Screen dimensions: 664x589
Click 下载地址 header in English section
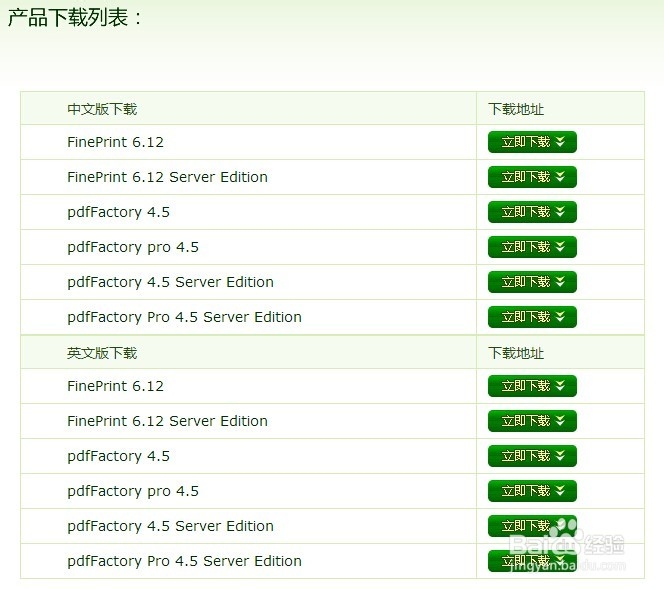pyautogui.click(x=516, y=353)
